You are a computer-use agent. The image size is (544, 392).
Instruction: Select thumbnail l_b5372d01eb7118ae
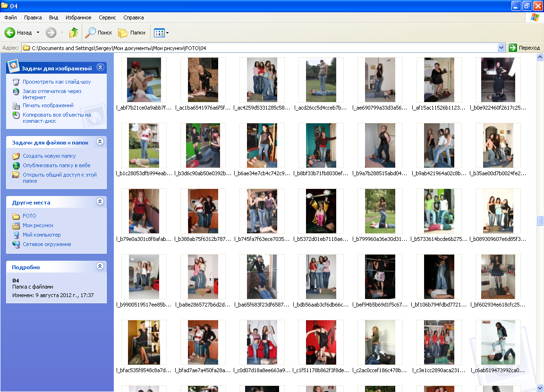321,211
